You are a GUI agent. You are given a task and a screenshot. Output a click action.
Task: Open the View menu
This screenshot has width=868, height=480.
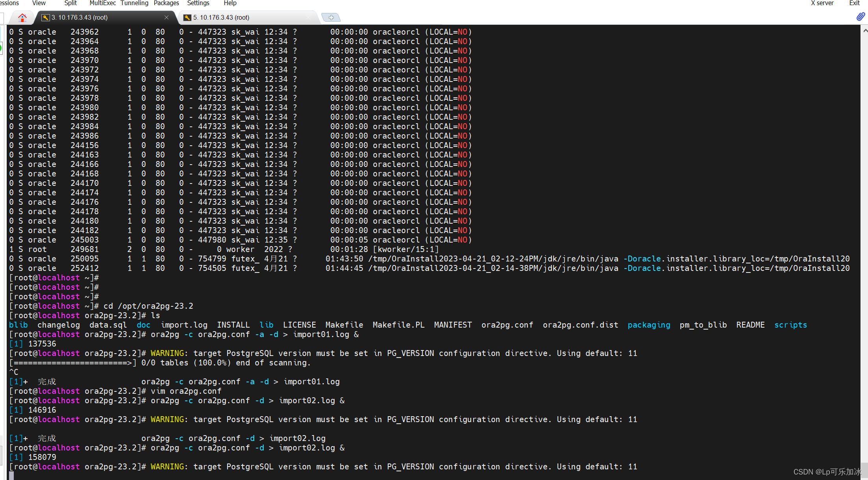click(x=39, y=3)
